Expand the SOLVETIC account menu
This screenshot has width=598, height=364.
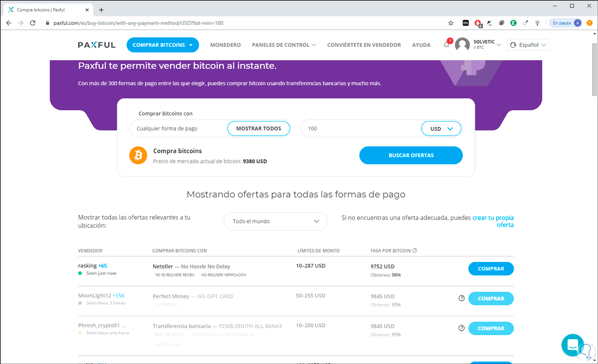(x=487, y=45)
